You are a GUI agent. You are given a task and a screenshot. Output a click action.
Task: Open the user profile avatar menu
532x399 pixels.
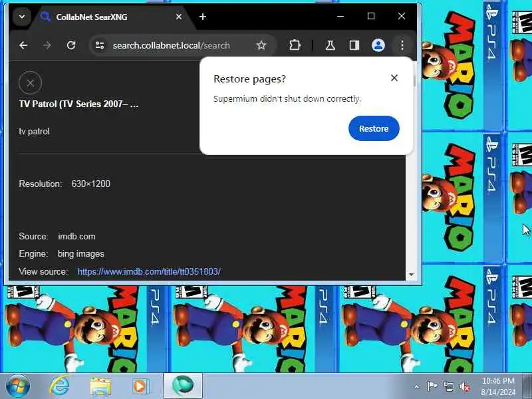click(x=378, y=45)
